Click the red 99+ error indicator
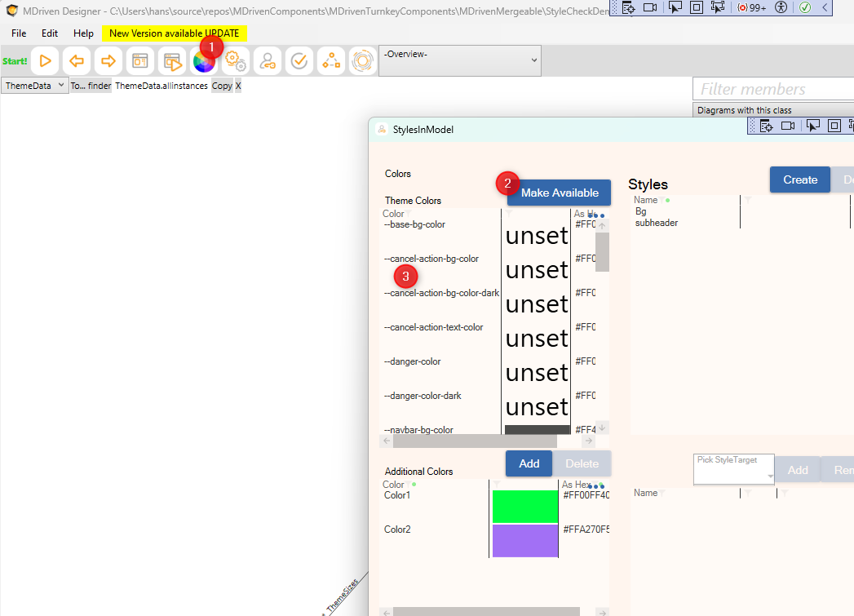854x616 pixels. coord(751,7)
